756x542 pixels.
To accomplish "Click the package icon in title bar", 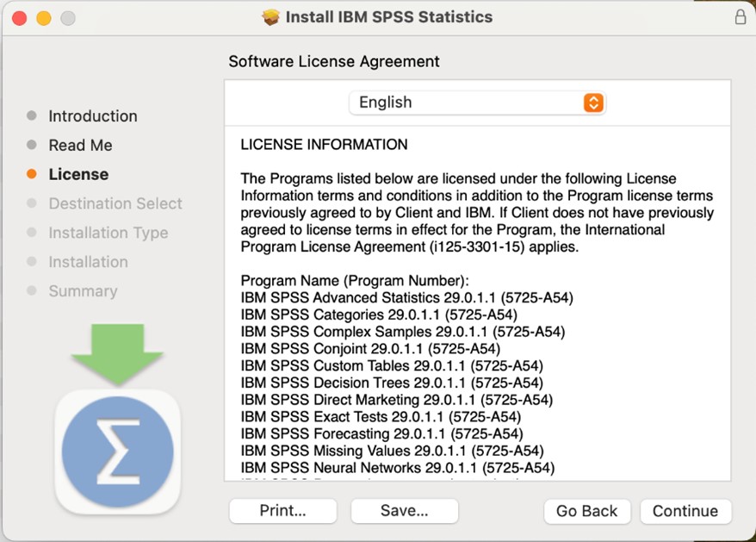I will (x=271, y=17).
